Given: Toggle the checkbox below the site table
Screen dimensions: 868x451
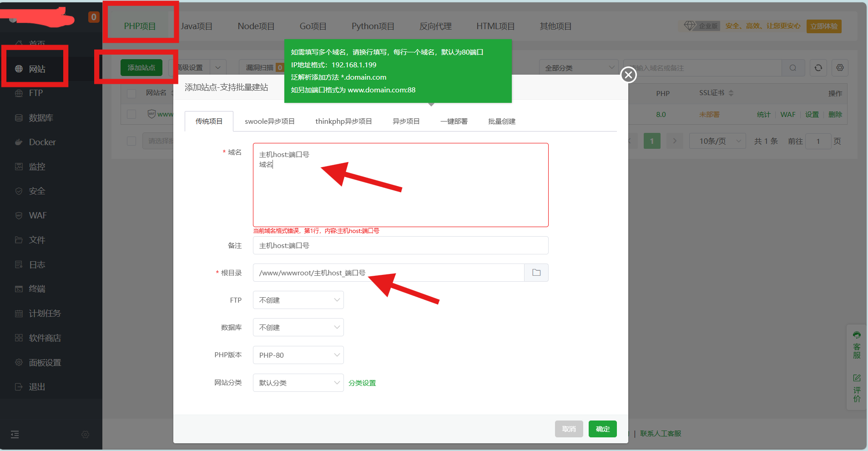Looking at the screenshot, I should pyautogui.click(x=131, y=141).
